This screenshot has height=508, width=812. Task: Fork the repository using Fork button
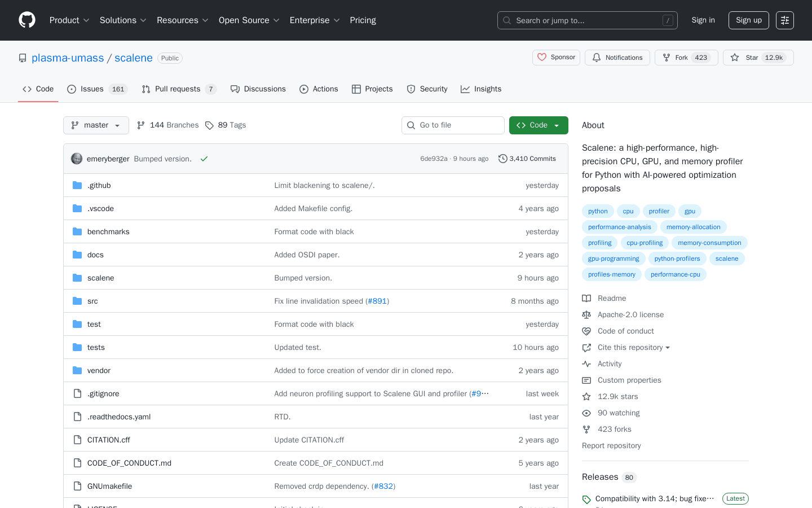pyautogui.click(x=686, y=58)
